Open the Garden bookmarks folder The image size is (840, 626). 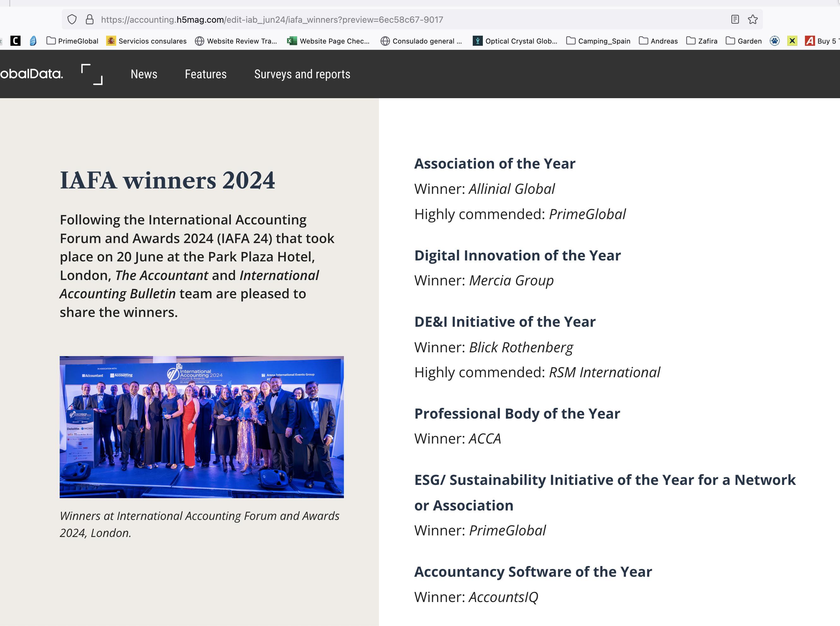coord(744,41)
